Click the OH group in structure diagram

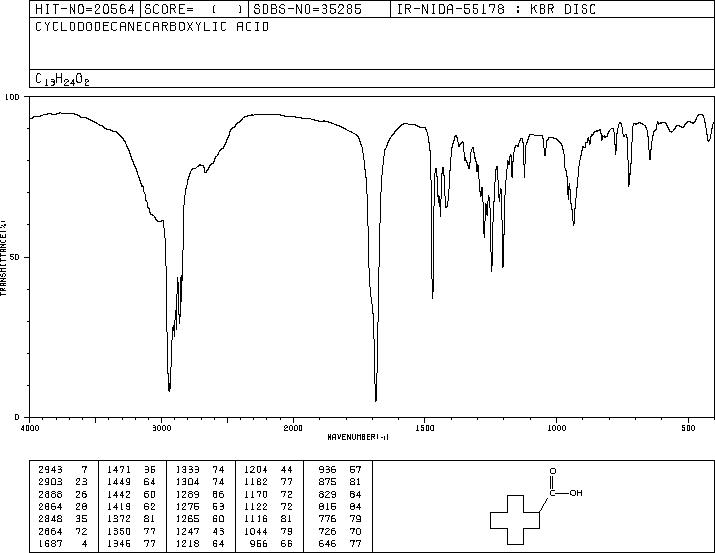pyautogui.click(x=576, y=493)
